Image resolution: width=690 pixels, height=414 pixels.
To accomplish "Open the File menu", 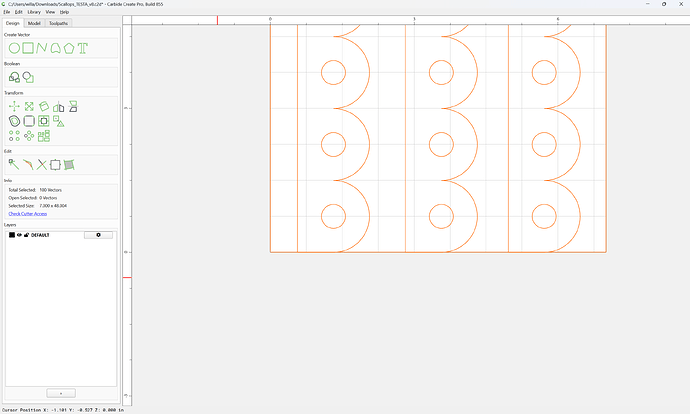I will 7,12.
